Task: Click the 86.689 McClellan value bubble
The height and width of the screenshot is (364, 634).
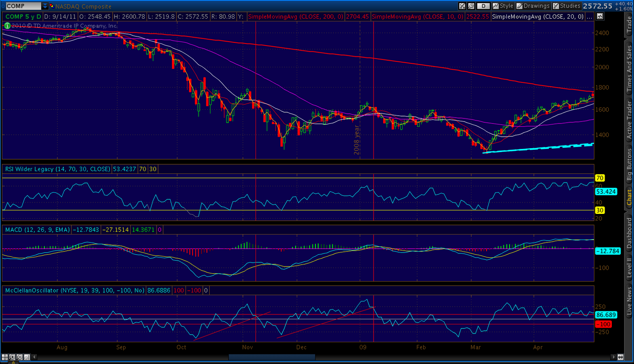Action: [x=606, y=315]
